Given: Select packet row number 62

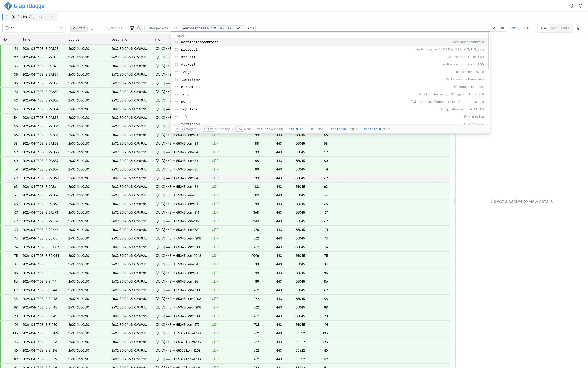Looking at the screenshot, I should click(x=225, y=178).
